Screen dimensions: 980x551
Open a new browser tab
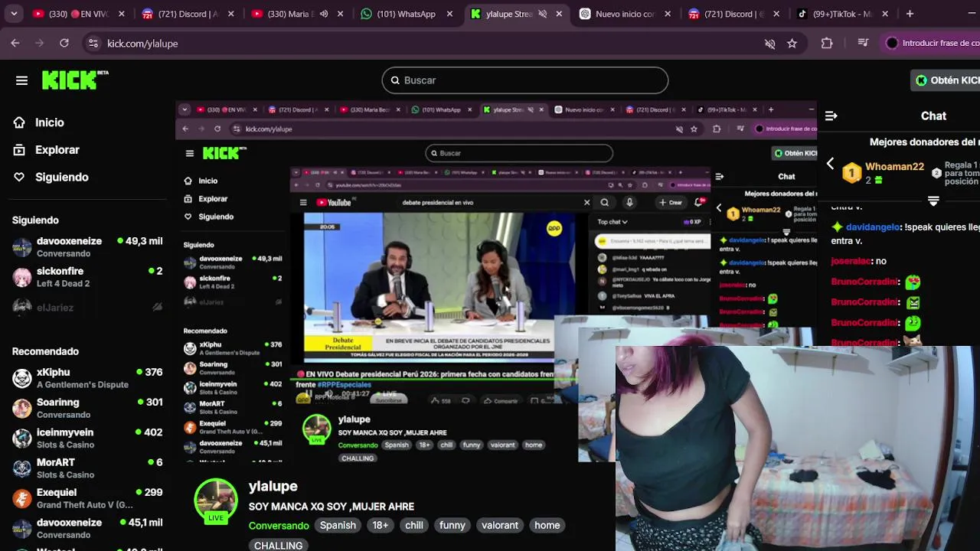[x=910, y=14]
